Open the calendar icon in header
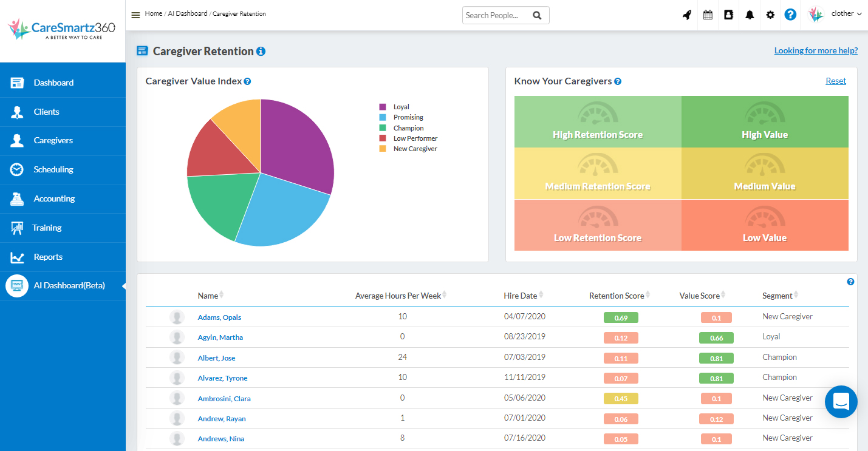This screenshot has width=868, height=451. tap(708, 15)
